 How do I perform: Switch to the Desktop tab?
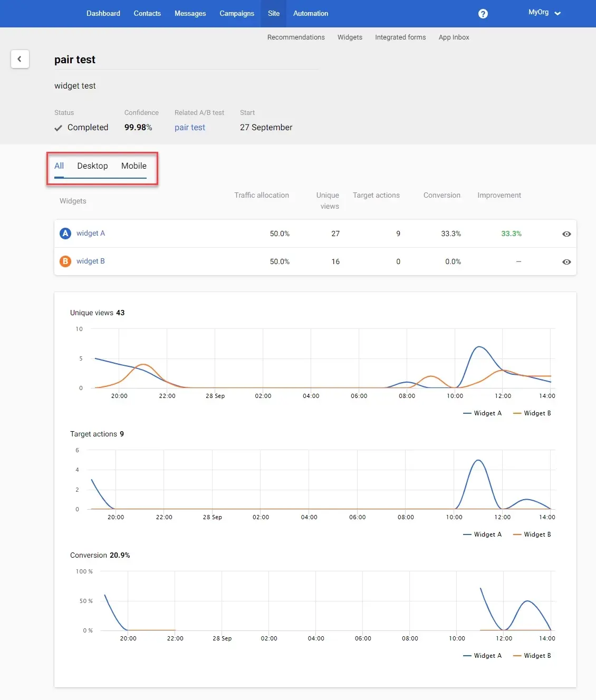92,166
